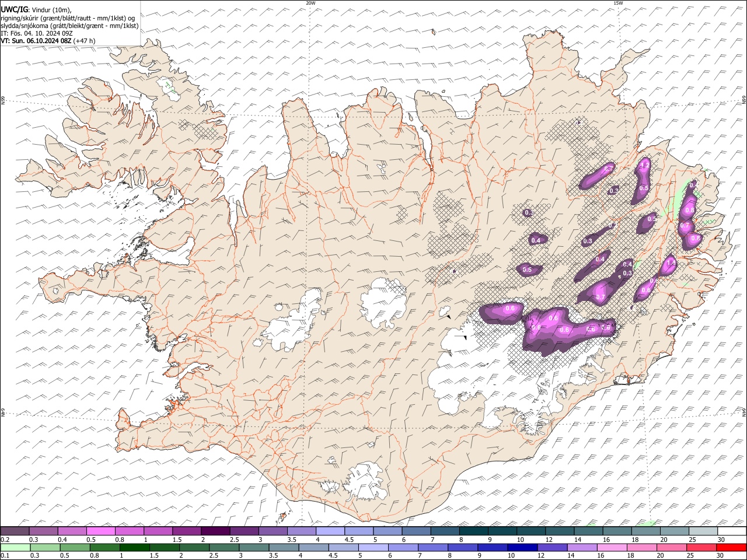
Task: Click top legend row swatch between 16 and 18
Action: [616, 531]
